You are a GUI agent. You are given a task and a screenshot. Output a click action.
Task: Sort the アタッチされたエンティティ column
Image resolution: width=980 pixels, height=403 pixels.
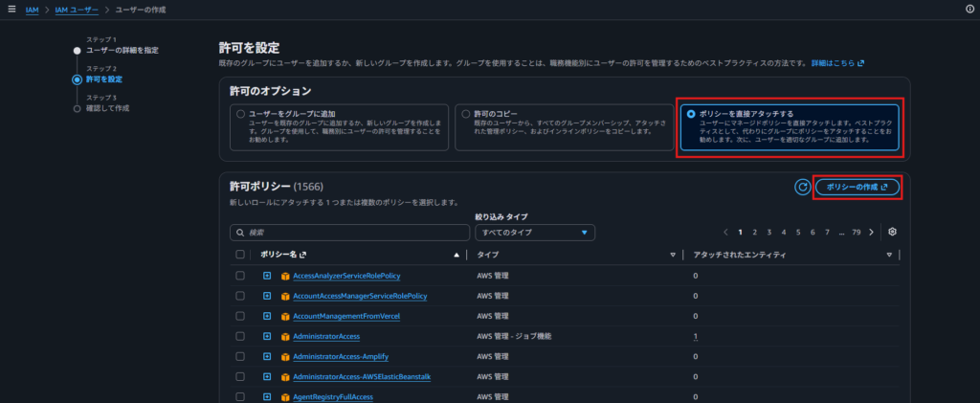point(889,255)
